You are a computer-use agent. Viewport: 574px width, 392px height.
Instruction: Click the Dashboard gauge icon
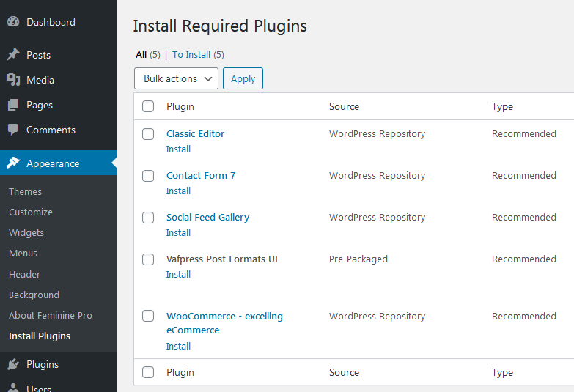(x=13, y=21)
